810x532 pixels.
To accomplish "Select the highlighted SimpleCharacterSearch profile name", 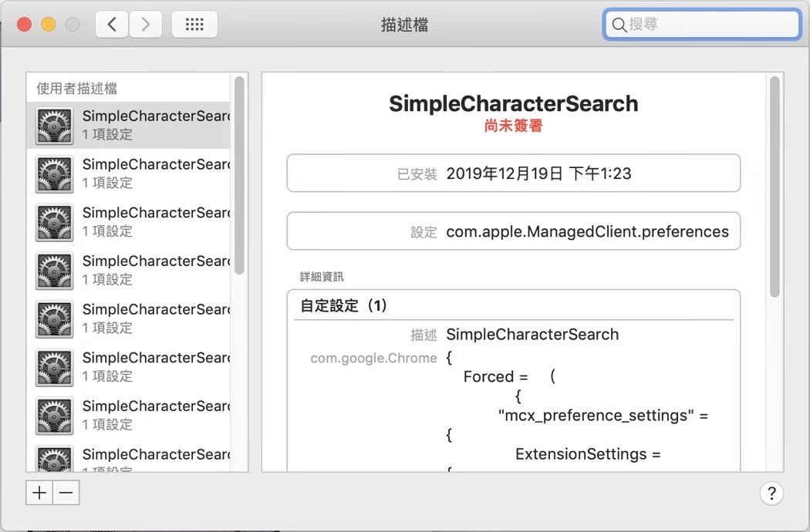I will 156,116.
